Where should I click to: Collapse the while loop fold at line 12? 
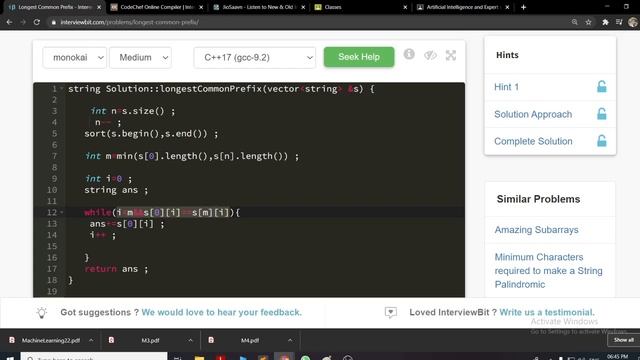(x=62, y=212)
